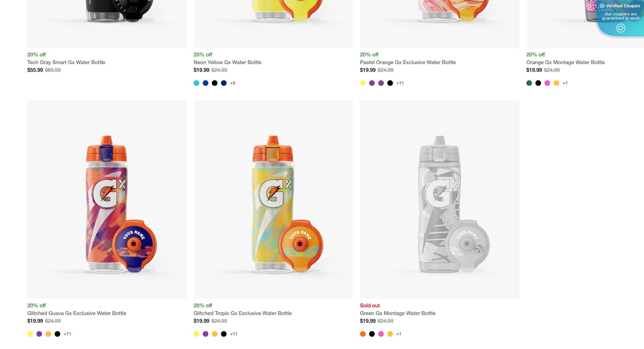The height and width of the screenshot is (349, 644).
Task: Open the Tech Gray Smart Gx Water Bottle link
Action: [66, 62]
